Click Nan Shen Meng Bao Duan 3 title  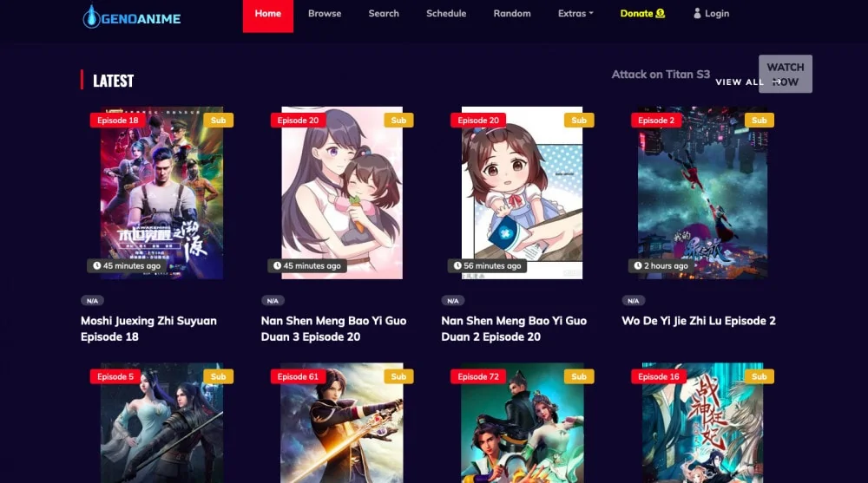click(333, 329)
